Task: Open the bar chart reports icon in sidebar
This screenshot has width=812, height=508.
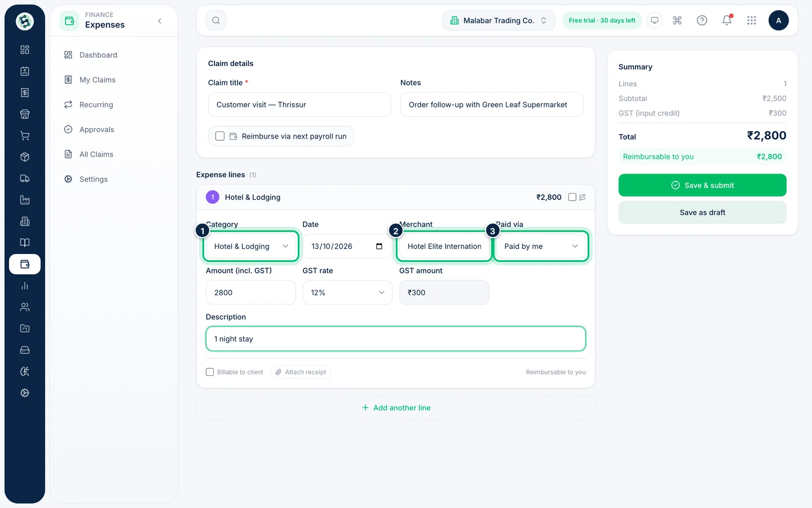Action: point(24,285)
